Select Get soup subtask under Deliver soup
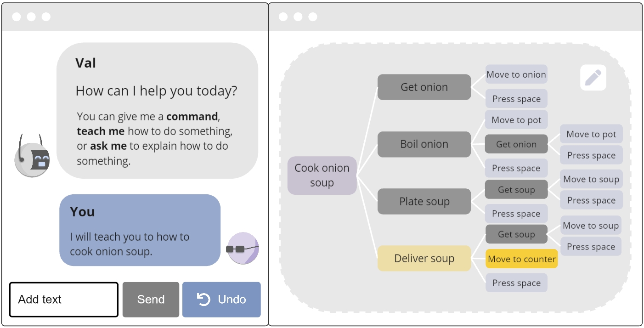The width and height of the screenshot is (644, 328). [516, 234]
